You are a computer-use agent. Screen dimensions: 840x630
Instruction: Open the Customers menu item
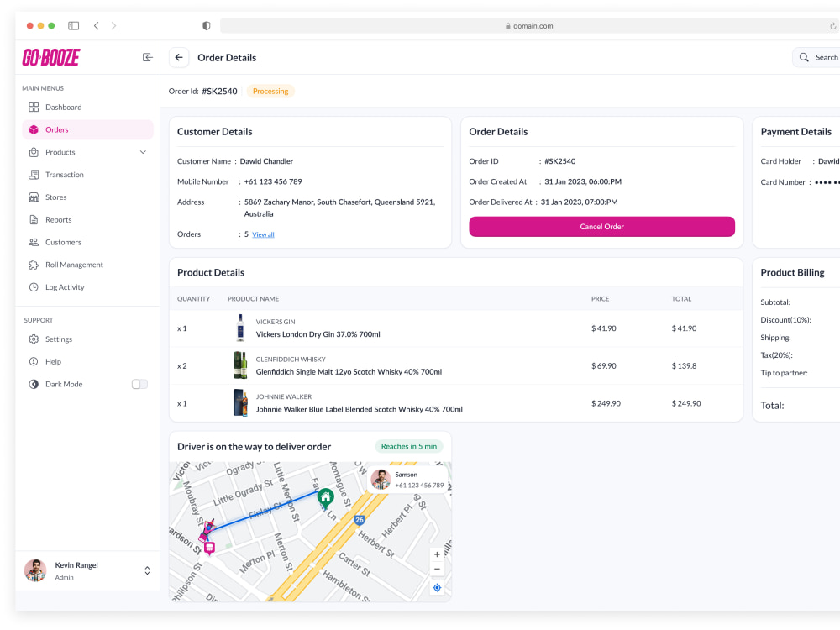pyautogui.click(x=88, y=242)
